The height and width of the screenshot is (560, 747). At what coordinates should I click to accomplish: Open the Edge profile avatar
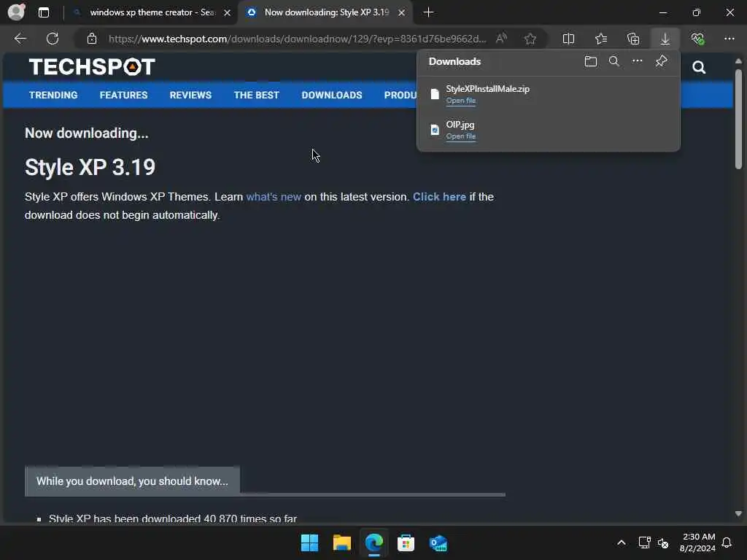(x=17, y=12)
